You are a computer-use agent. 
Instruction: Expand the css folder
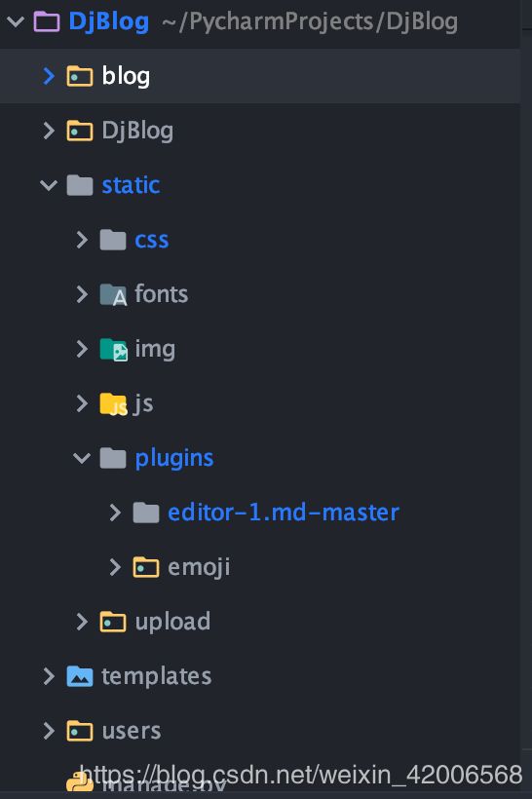coord(82,240)
